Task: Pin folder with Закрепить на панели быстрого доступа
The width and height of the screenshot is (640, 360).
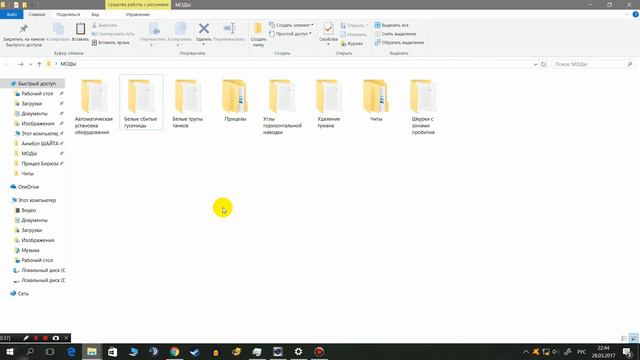Action: point(24,35)
